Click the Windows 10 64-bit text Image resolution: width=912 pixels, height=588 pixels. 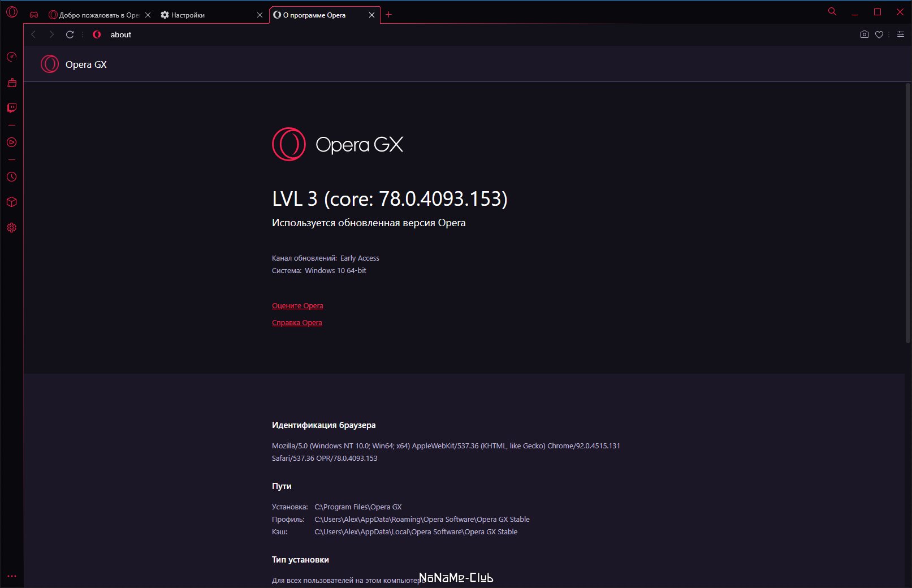point(335,271)
